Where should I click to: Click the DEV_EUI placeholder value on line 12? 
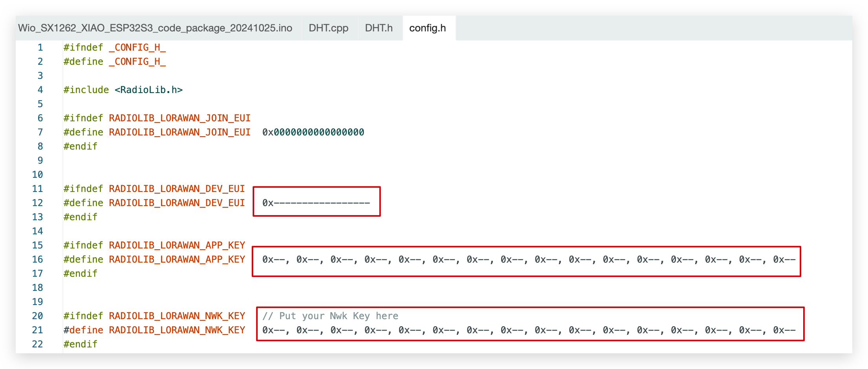(316, 203)
